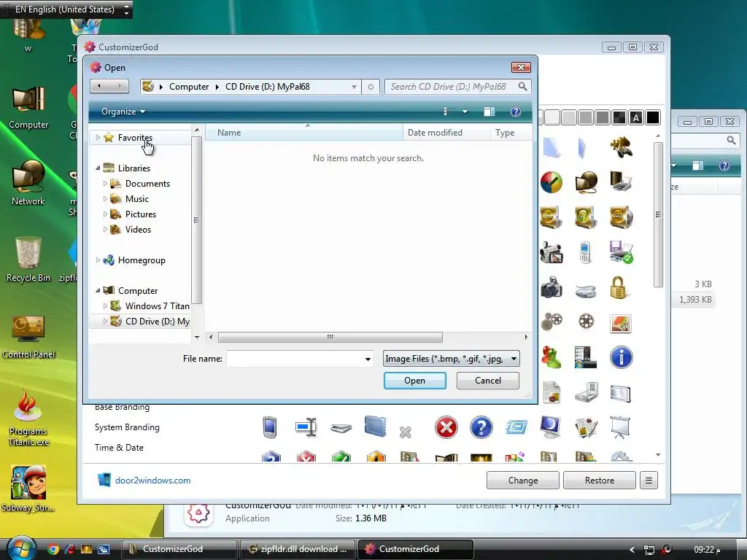
Task: Open help in the Open dialog toolbar
Action: (x=516, y=112)
